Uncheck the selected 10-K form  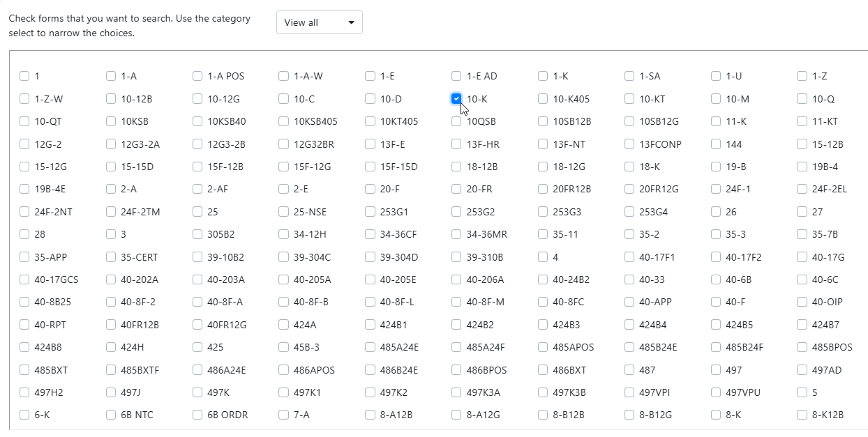point(456,98)
